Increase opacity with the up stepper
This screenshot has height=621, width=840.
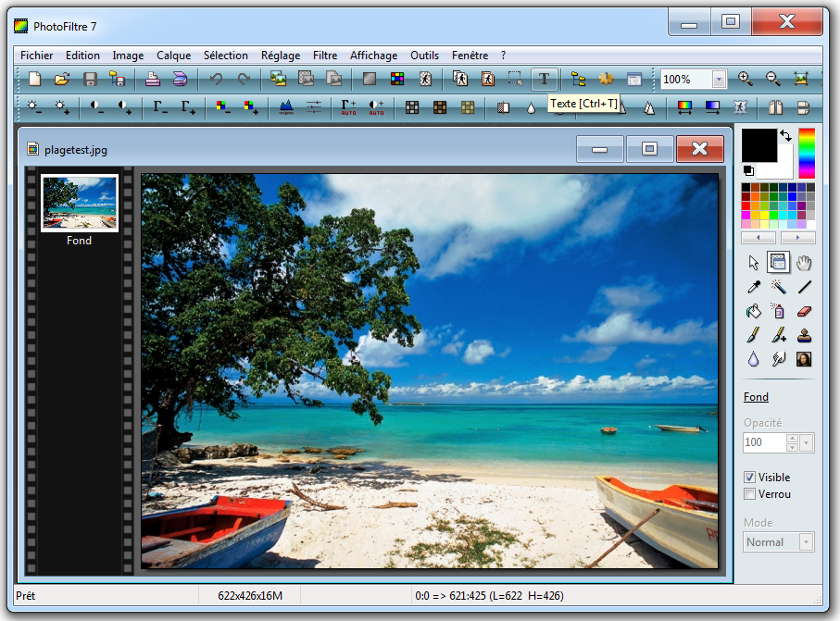pyautogui.click(x=793, y=439)
